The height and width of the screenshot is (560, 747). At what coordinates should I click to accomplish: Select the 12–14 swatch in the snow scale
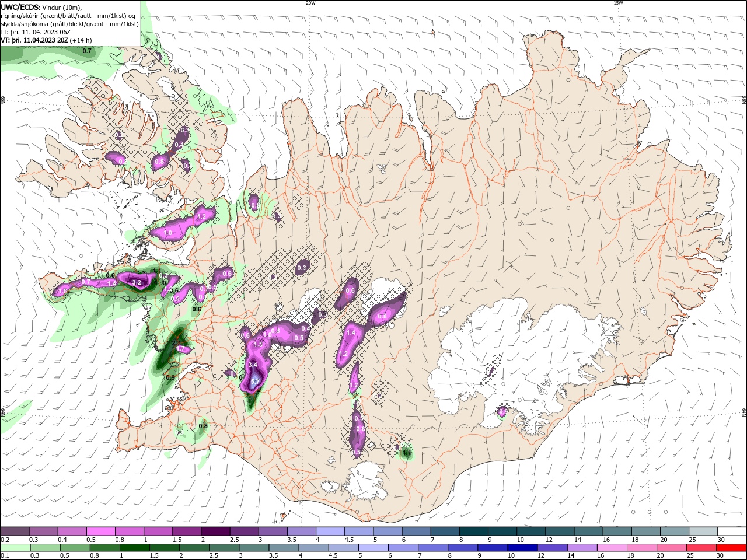pos(560,531)
